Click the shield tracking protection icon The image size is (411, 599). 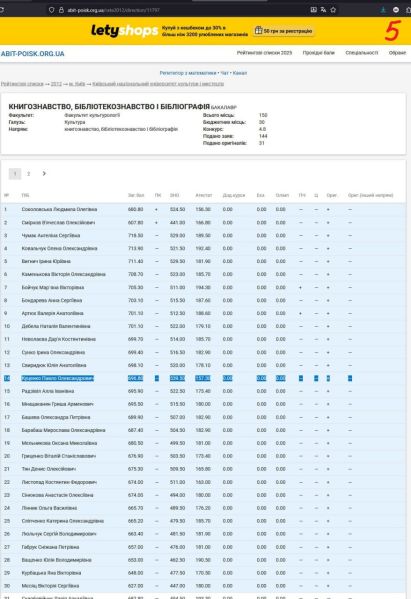click(52, 10)
